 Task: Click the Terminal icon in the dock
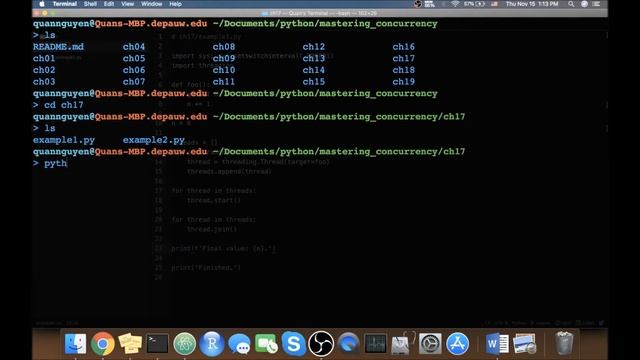[157, 343]
